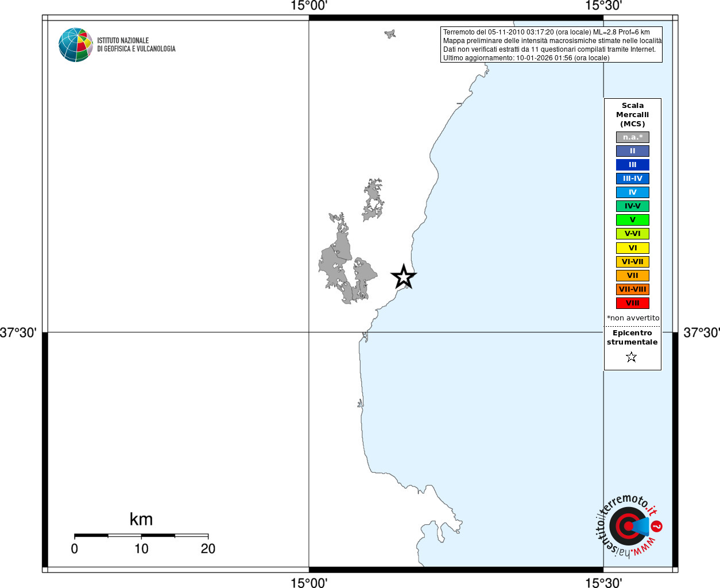Click the small gray island near the top
Image resolution: width=720 pixels, height=588 pixels.
[x=390, y=34]
